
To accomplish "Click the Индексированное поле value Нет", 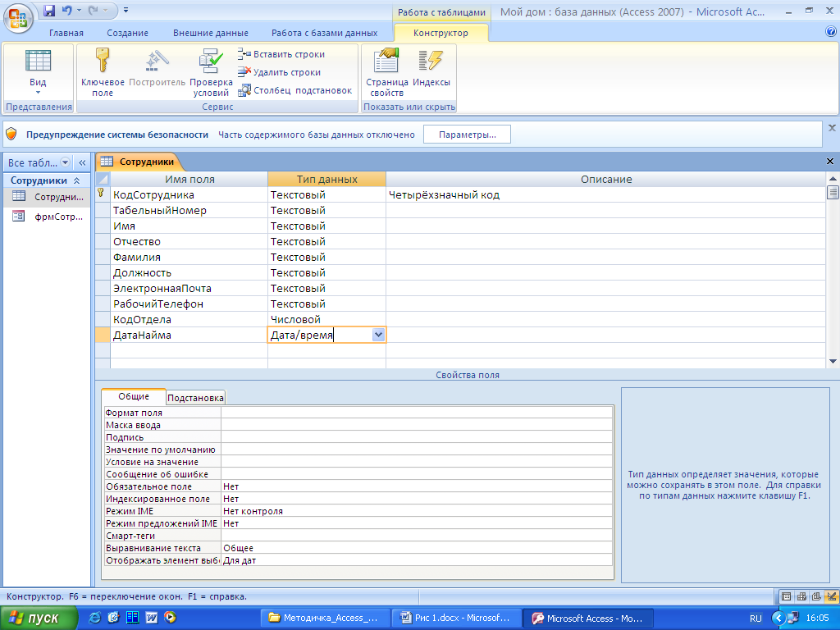I will tap(416, 499).
